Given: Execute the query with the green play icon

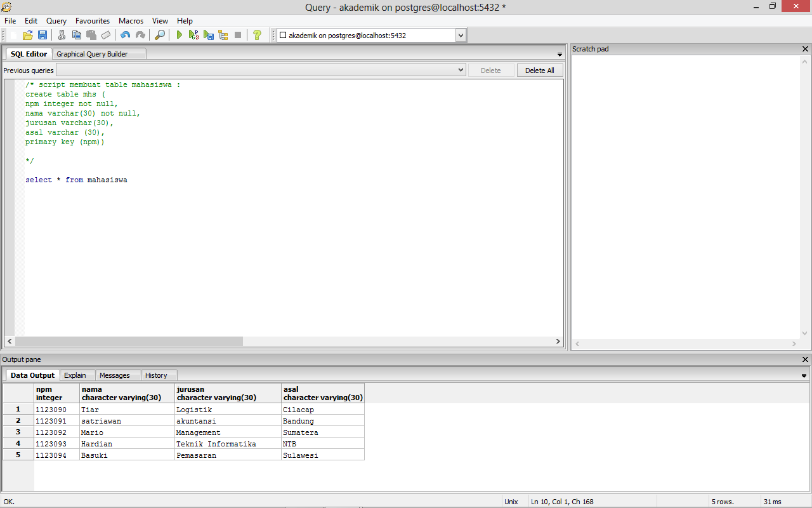Looking at the screenshot, I should (180, 35).
